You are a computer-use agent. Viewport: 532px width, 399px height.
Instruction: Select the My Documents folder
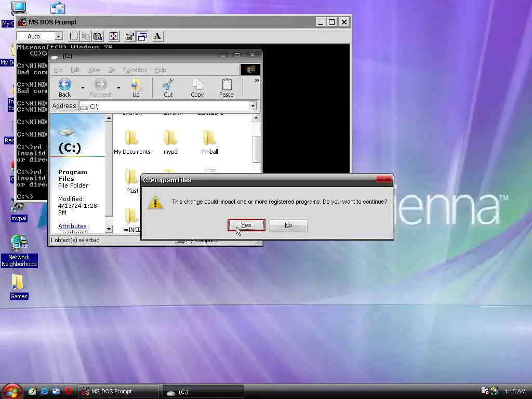point(132,142)
